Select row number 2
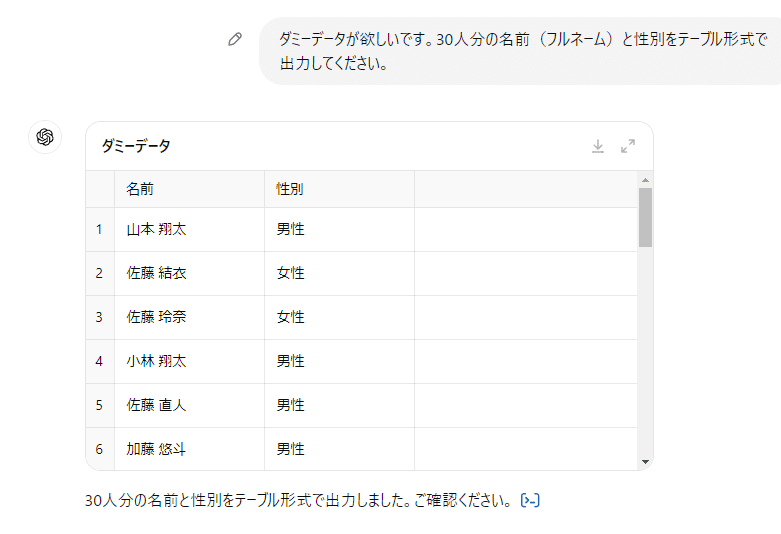The height and width of the screenshot is (534, 781). [x=100, y=273]
